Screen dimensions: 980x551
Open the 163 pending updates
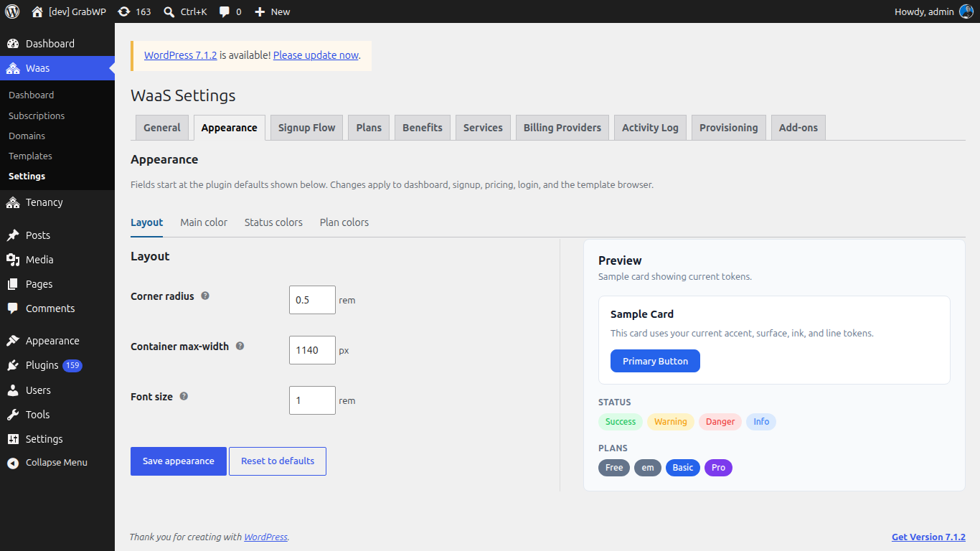tap(134, 11)
